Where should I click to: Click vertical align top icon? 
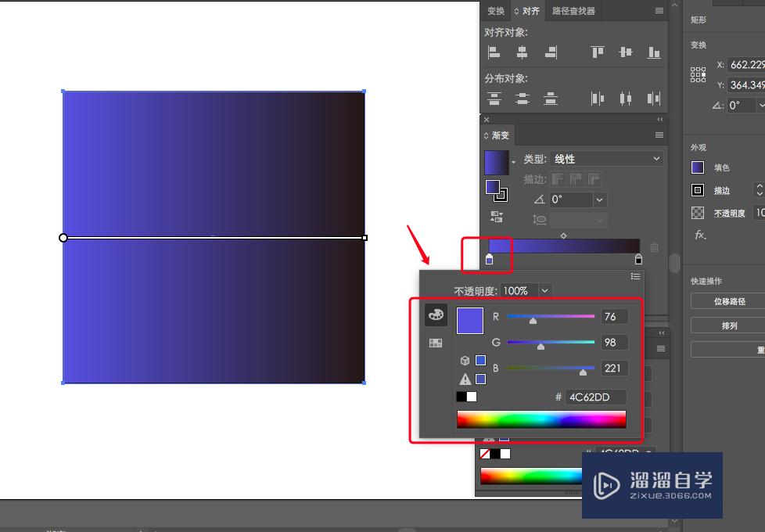[x=597, y=52]
